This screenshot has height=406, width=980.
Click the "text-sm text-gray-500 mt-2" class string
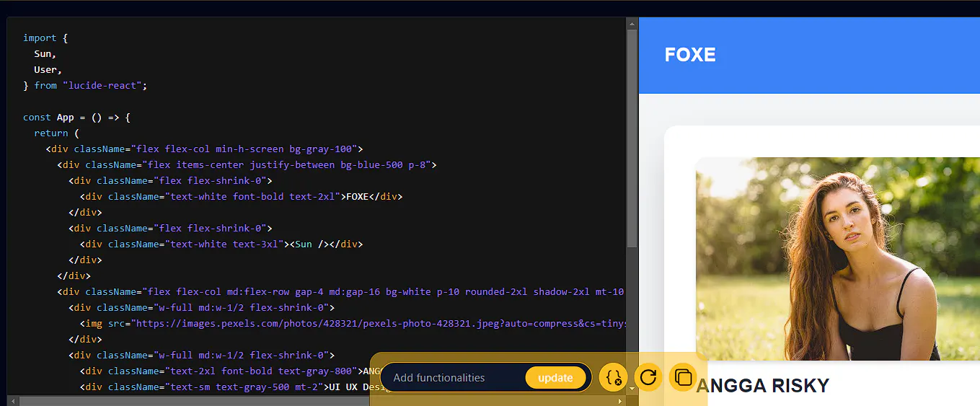(244, 387)
